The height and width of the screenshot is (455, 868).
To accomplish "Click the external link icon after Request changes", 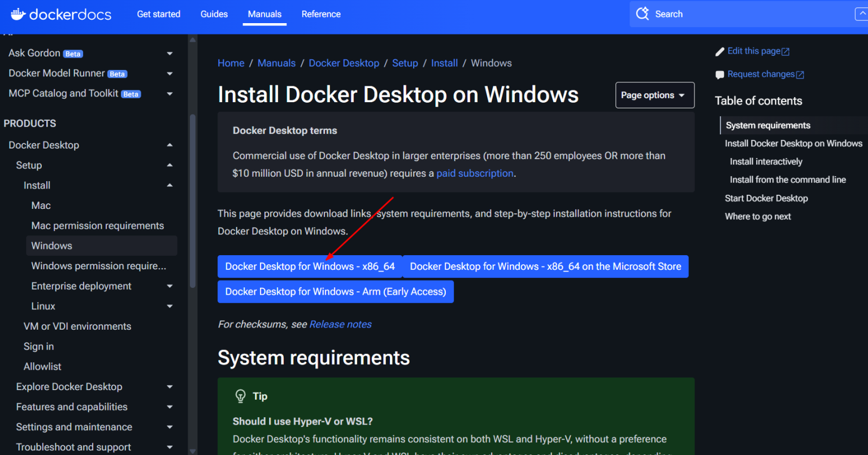I will (x=800, y=75).
